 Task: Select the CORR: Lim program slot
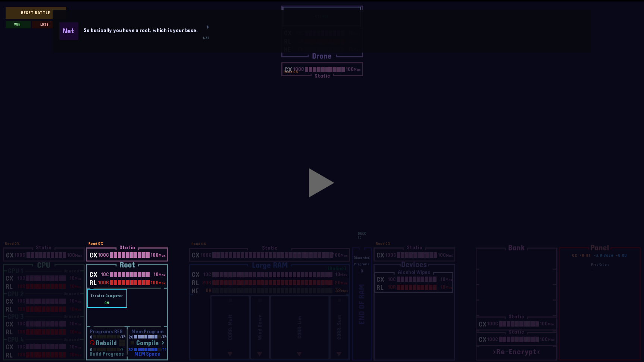point(300,327)
